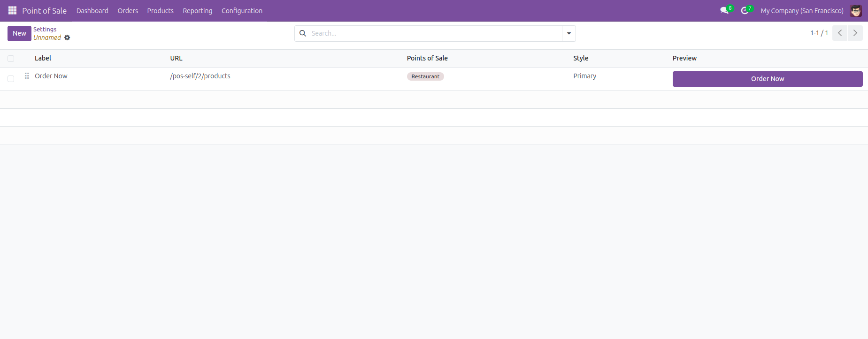Screen dimensions: 868x339
Task: Click the Restaurant point of sale tag
Action: coord(425,76)
